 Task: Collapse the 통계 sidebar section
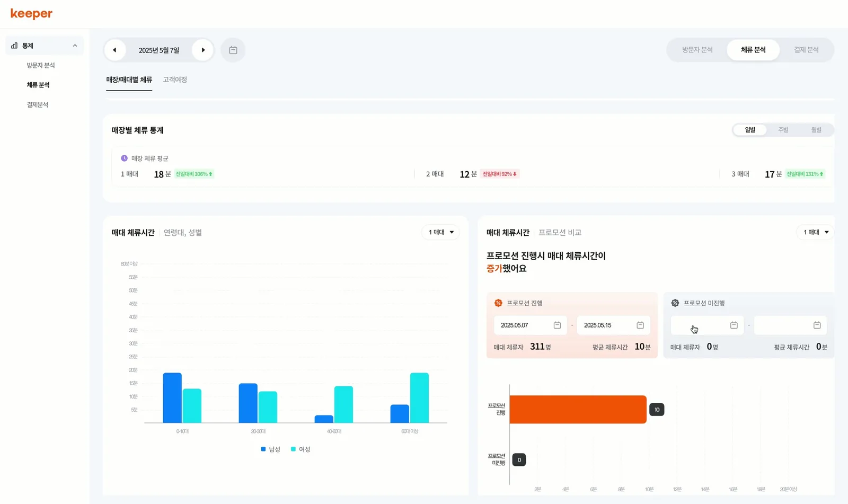[x=75, y=46]
